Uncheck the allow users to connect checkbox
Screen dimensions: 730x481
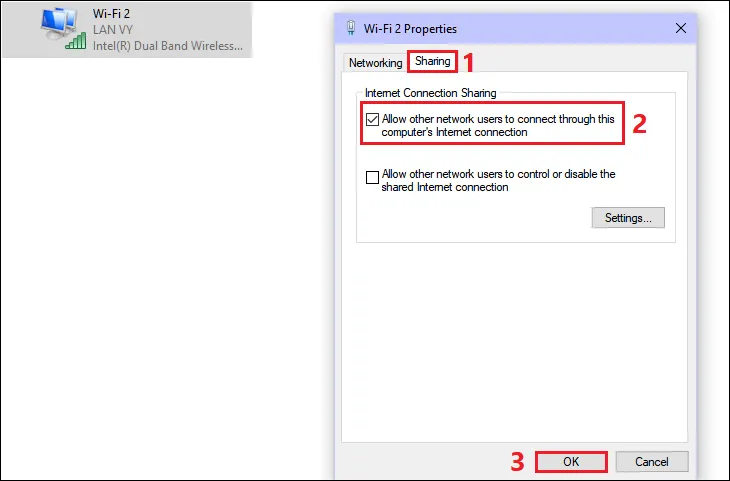[x=372, y=119]
